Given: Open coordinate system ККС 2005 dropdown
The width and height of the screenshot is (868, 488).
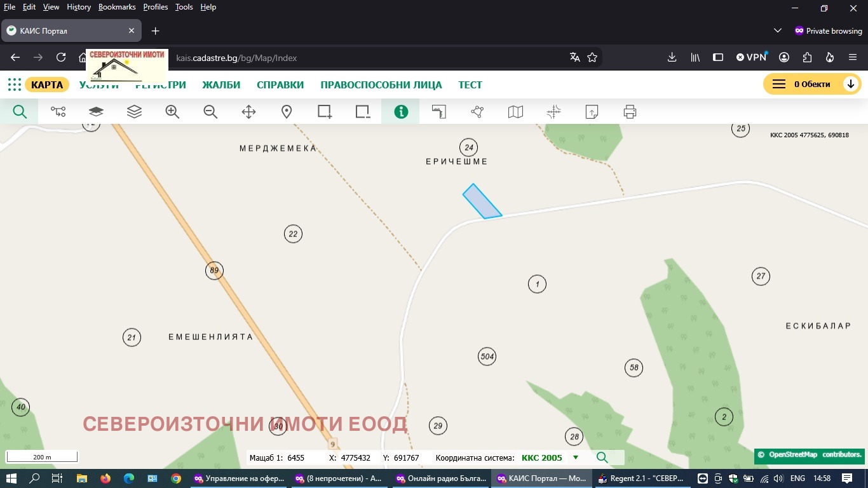Looking at the screenshot, I should [550, 457].
